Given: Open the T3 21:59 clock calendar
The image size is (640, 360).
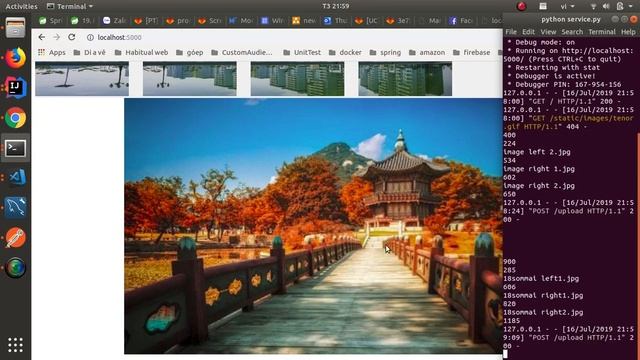Looking at the screenshot, I should (336, 6).
